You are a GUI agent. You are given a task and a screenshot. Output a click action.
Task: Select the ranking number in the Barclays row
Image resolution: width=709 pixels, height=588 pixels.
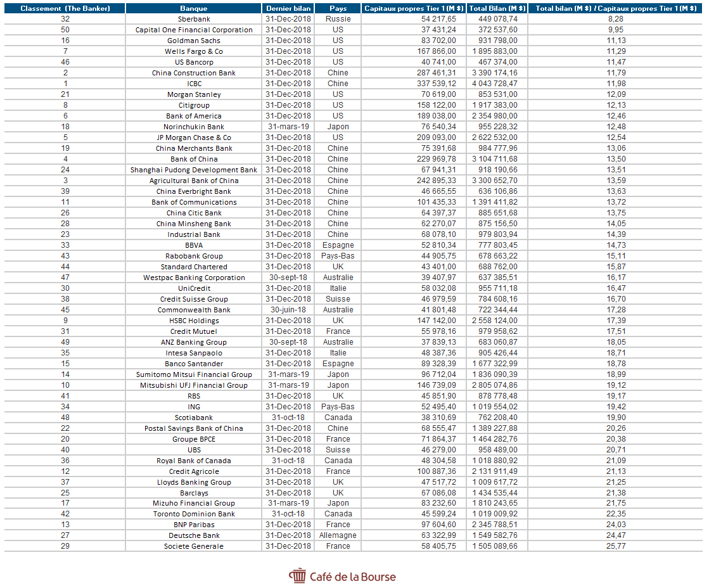(65, 493)
